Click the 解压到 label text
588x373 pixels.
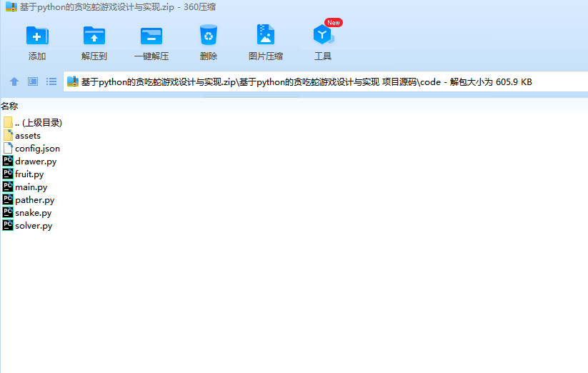[x=94, y=56]
